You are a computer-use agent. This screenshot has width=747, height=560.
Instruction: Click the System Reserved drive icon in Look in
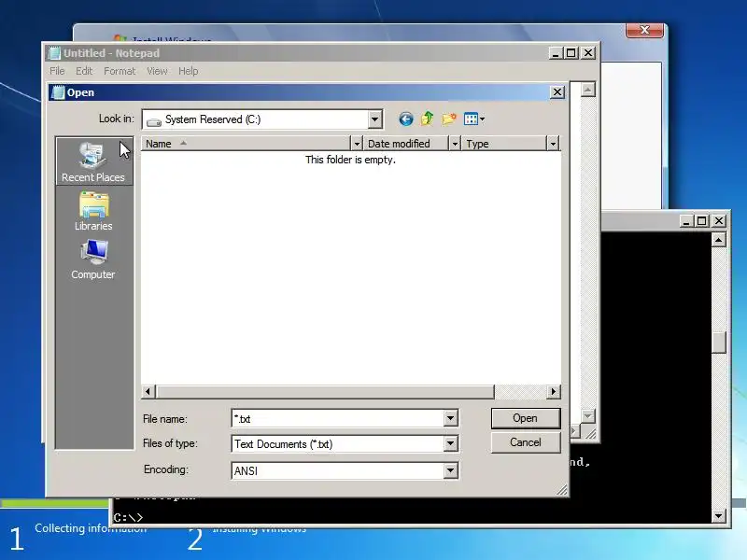[x=153, y=122]
